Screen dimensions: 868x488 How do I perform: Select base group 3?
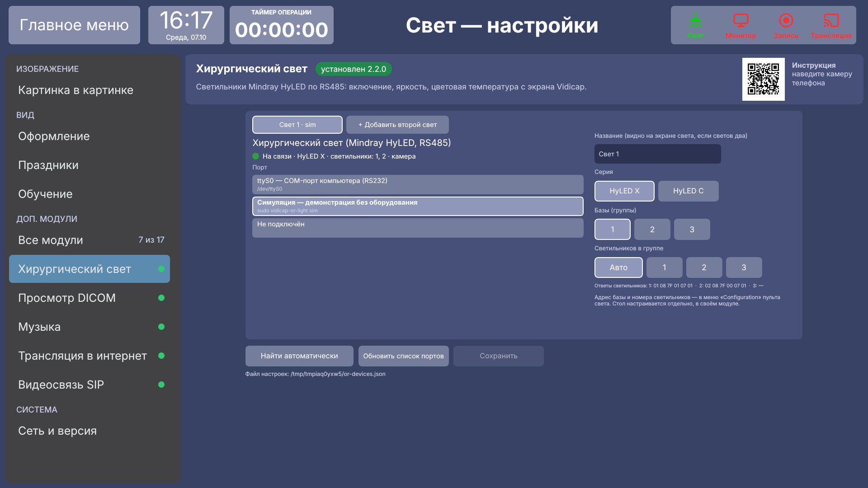692,230
